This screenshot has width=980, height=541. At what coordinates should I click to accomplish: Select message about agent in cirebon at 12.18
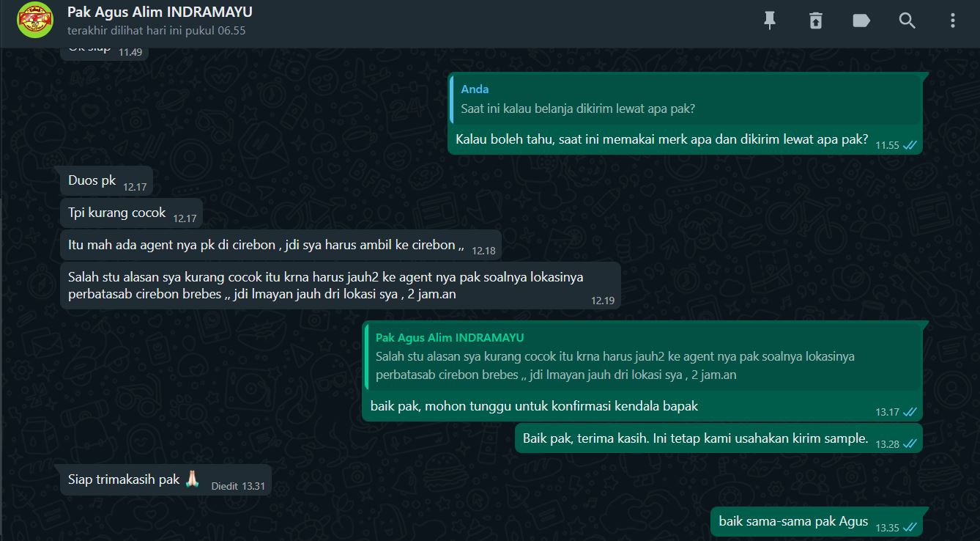[281, 245]
